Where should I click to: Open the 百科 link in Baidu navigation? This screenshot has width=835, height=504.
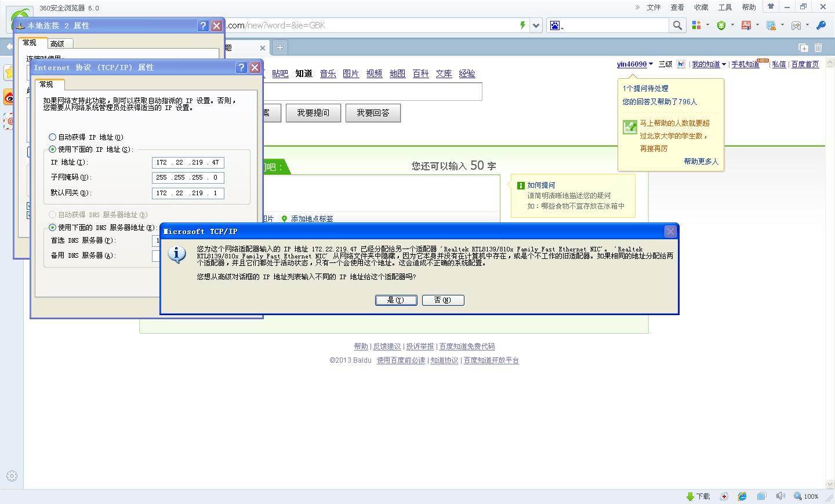[420, 74]
